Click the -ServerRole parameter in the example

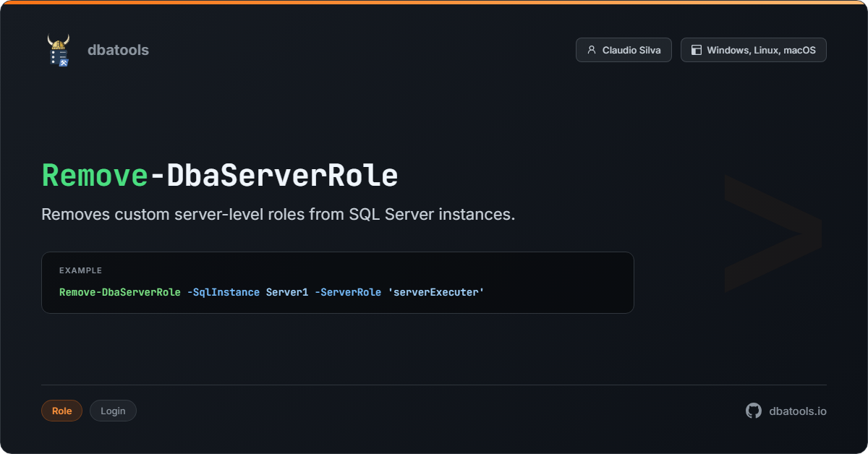[348, 292]
